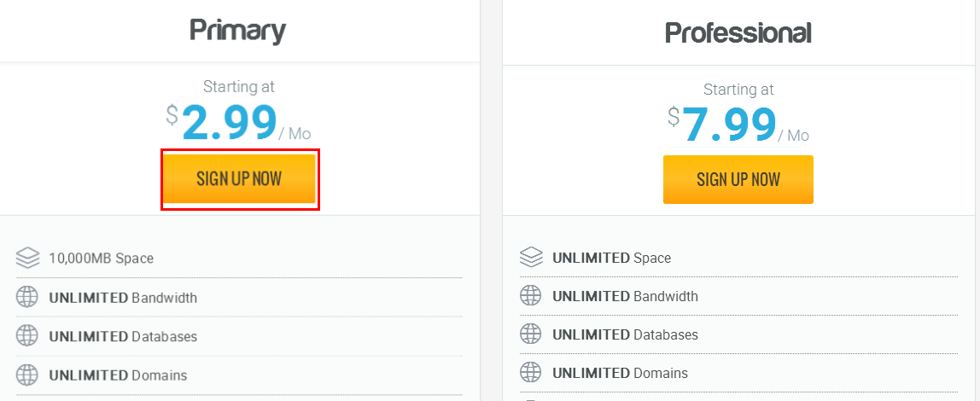Click UNLIMITED Bandwidth text in the Professional plan

point(625,296)
